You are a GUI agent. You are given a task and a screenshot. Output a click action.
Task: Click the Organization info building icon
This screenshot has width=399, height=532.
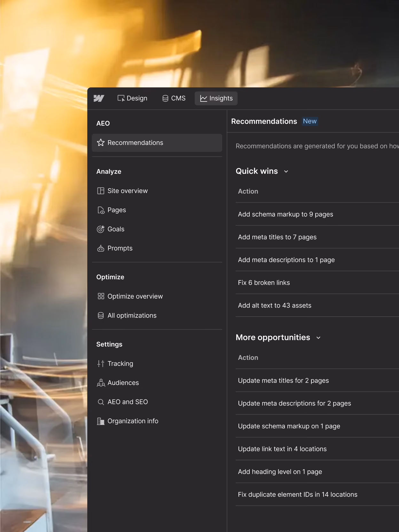tap(101, 421)
